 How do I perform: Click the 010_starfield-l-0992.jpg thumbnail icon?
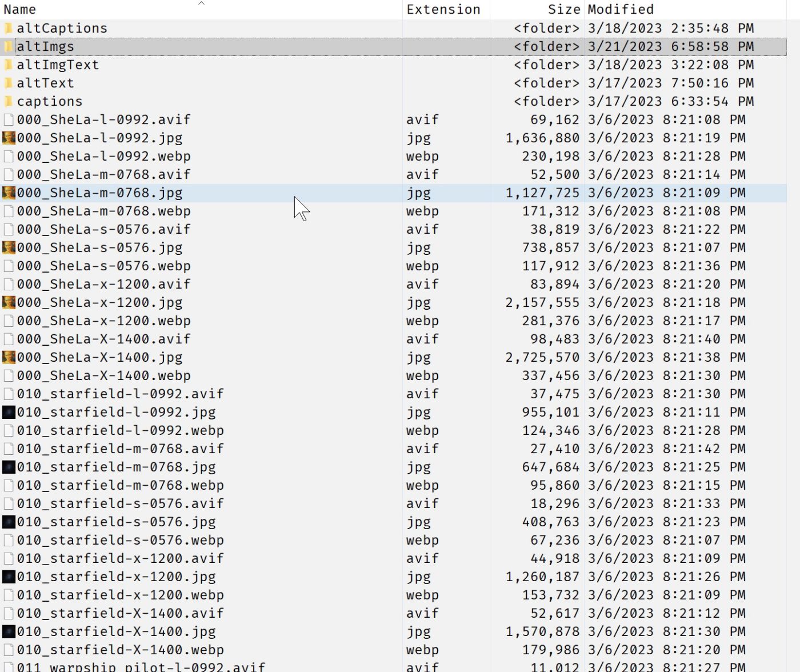9,412
